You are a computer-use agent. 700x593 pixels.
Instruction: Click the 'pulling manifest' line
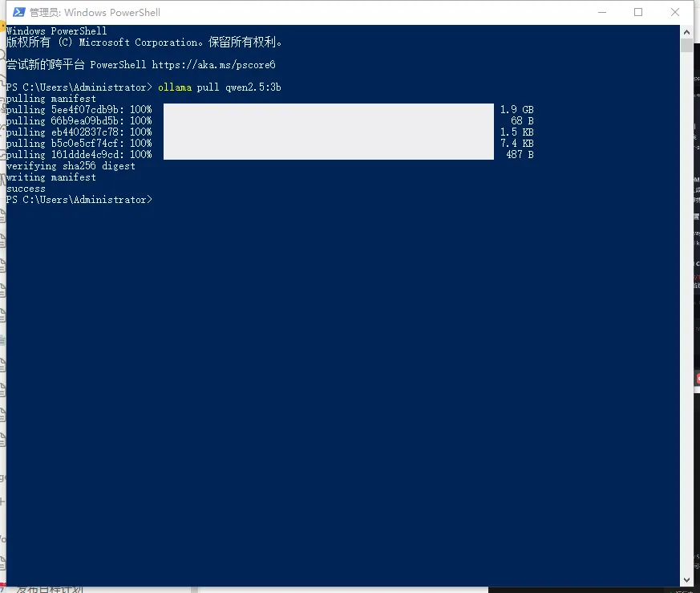point(51,99)
